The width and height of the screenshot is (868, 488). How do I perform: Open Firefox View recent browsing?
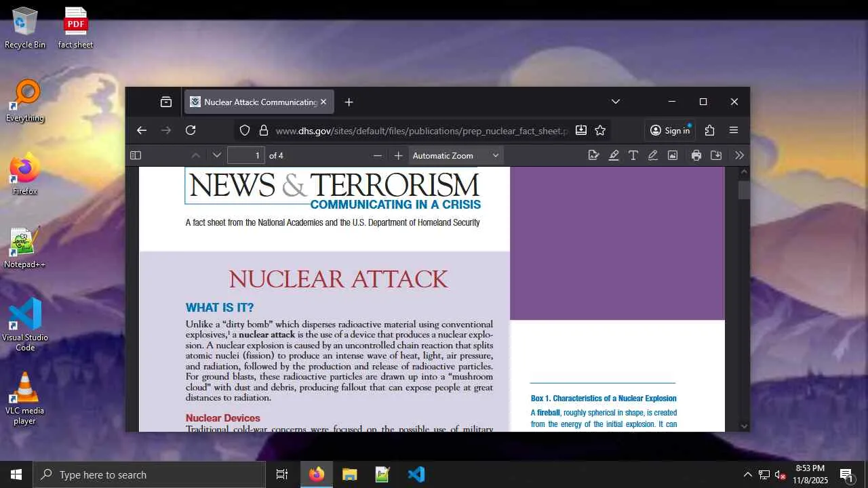(x=166, y=102)
